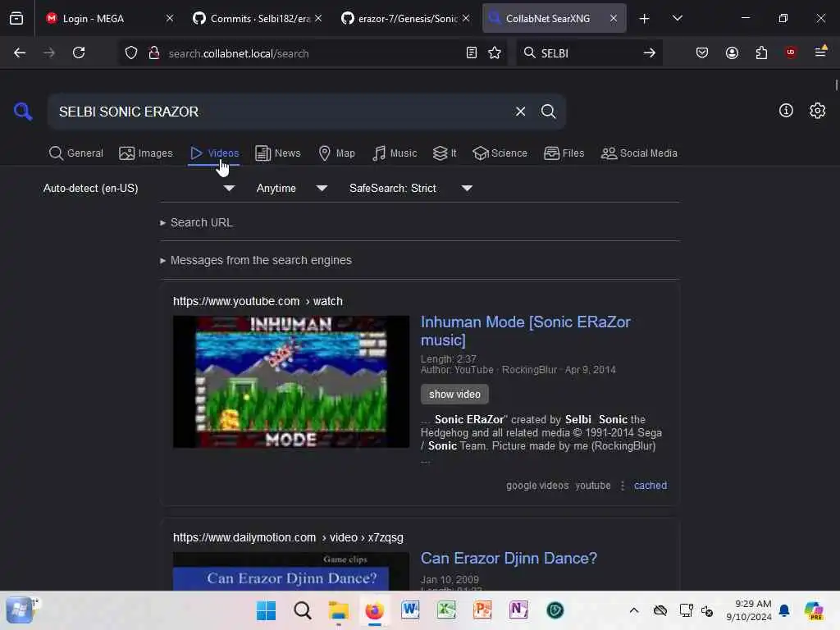This screenshot has height=630, width=840.
Task: Open Firefox application hamburger menu
Action: [820, 52]
